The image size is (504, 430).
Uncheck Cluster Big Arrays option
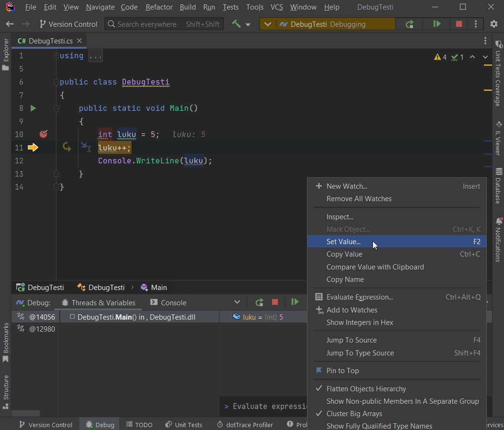pyautogui.click(x=354, y=414)
